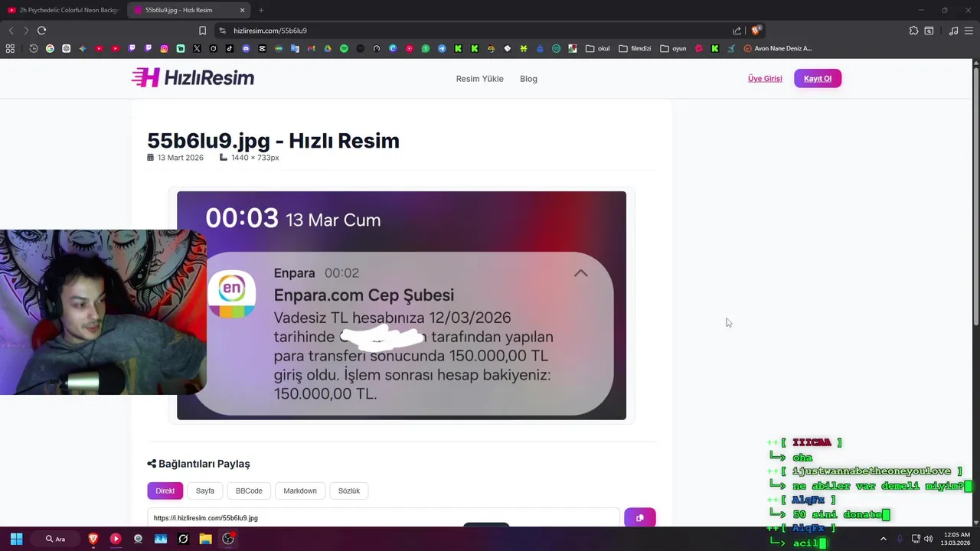Switch to the Psychedelic Neon YouTube tab
The height and width of the screenshot is (551, 980).
pyautogui.click(x=63, y=10)
